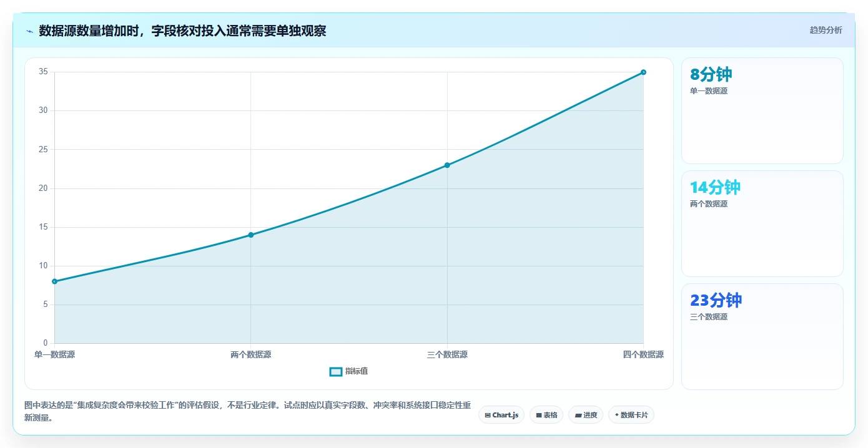Click the y-axis value 5
The image size is (868, 448).
click(46, 304)
